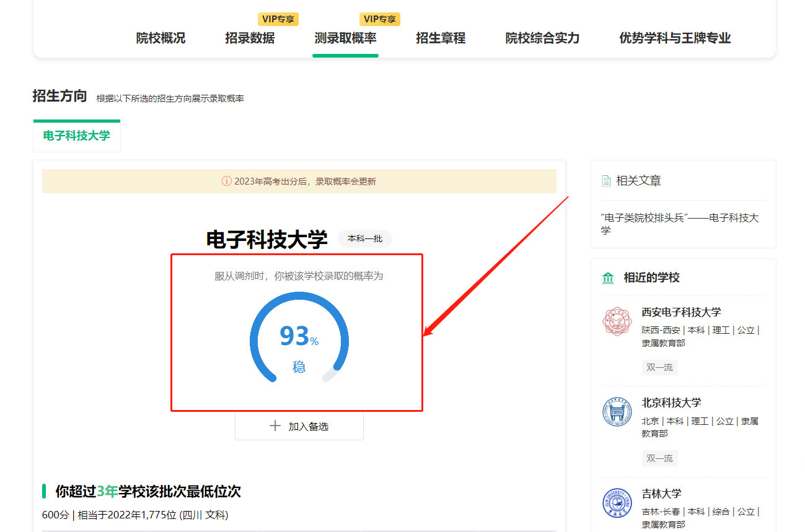Click the 吉林-长春 | 本科 | 综合 description
Image resolution: width=805 pixels, height=532 pixels.
click(700, 518)
